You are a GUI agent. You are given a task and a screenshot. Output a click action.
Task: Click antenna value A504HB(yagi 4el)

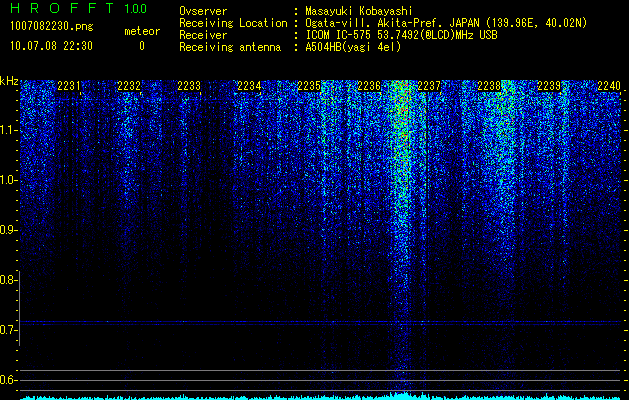(353, 47)
